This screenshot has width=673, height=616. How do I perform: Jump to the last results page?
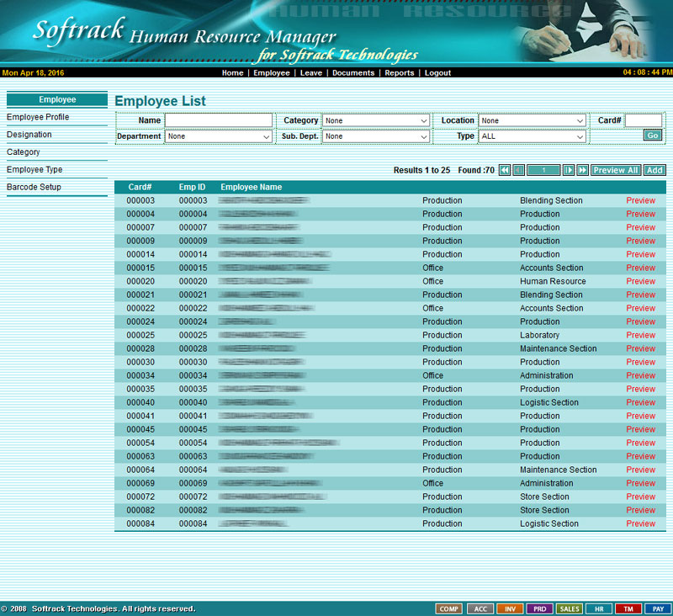point(582,170)
